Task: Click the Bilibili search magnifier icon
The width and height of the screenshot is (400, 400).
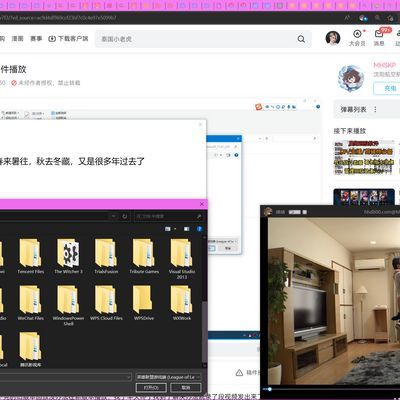Action: coord(301,39)
